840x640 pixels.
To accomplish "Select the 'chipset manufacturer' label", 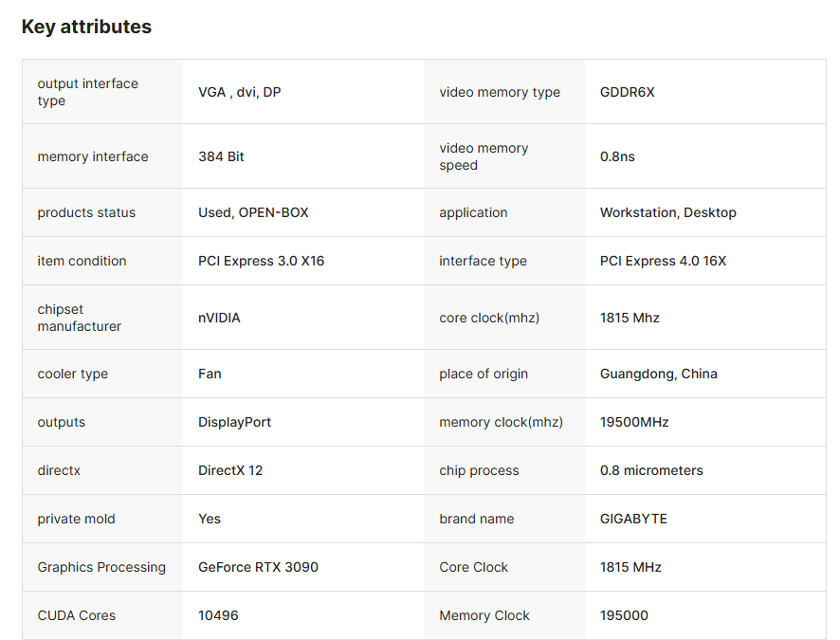I will point(80,318).
